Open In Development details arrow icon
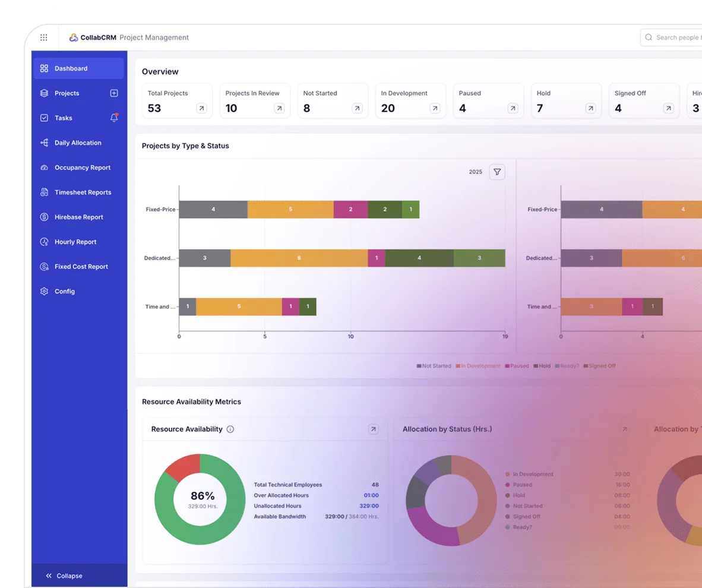 [435, 109]
